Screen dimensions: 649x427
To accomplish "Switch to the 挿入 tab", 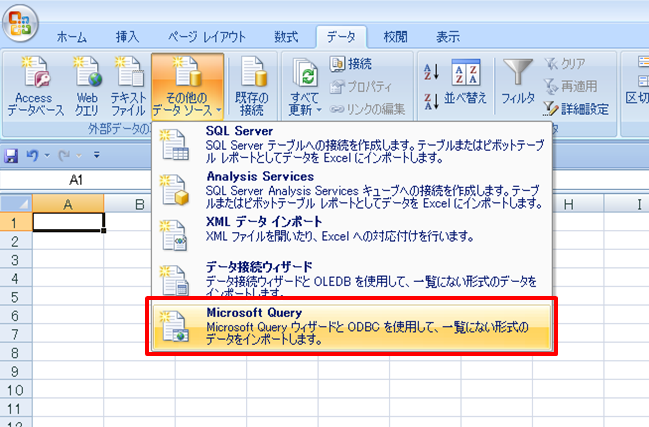I will tap(127, 37).
